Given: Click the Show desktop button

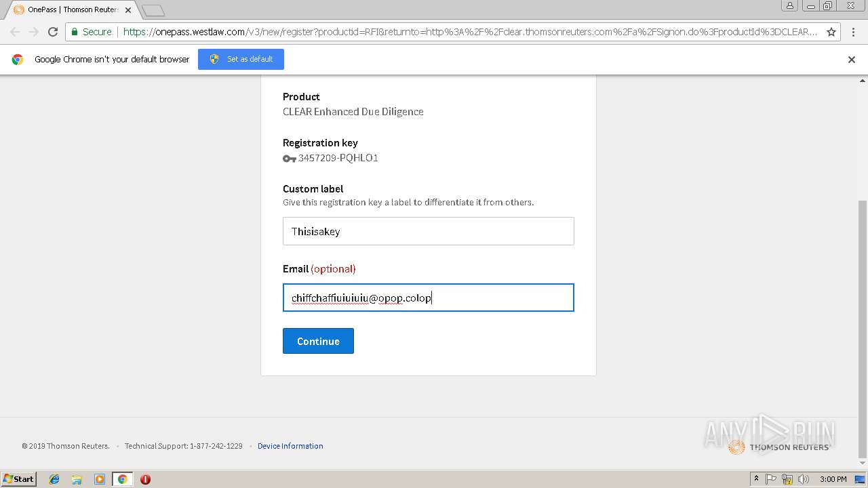Looking at the screenshot, I should 860,479.
